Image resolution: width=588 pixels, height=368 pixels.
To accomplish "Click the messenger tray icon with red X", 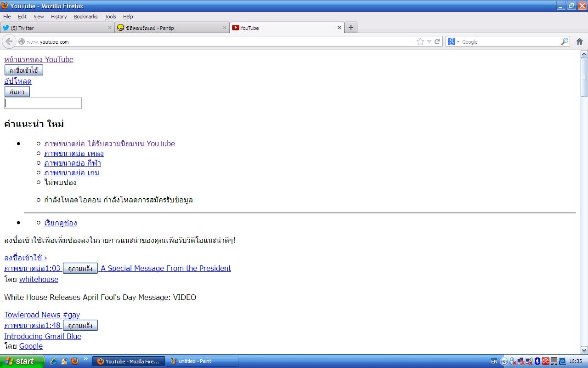I will (513, 361).
